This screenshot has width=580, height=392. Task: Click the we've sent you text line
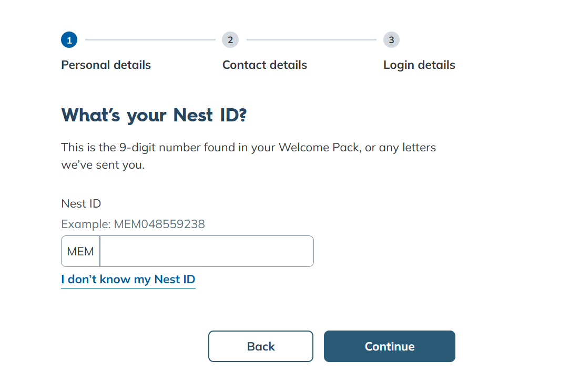coord(103,164)
